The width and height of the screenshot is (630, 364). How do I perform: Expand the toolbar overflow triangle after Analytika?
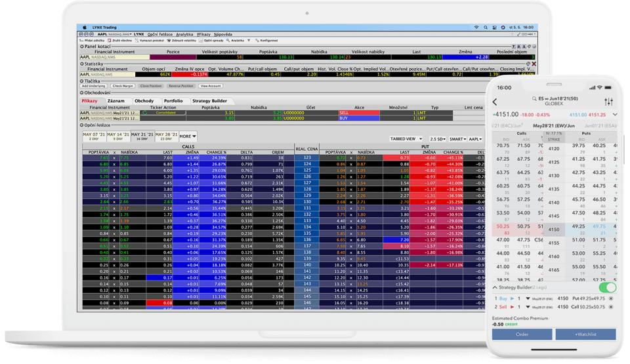point(249,41)
